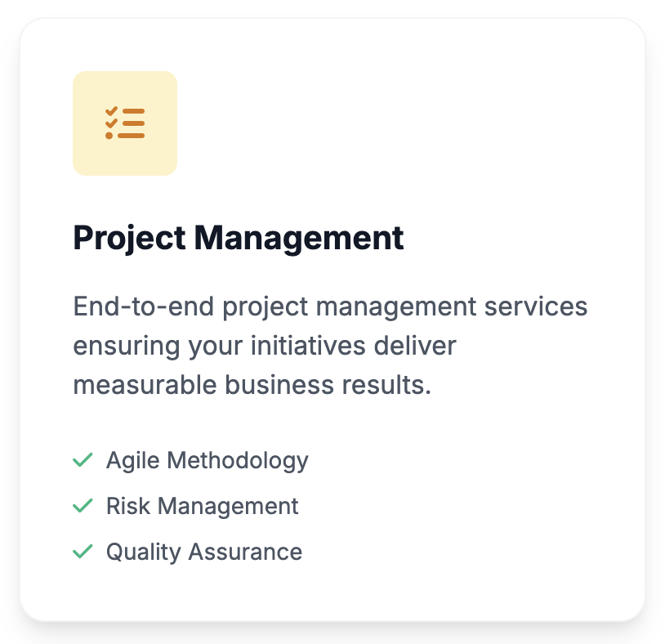Click the word 'Assurance' in the feature list
Screen dimensions: 665x644
point(246,552)
